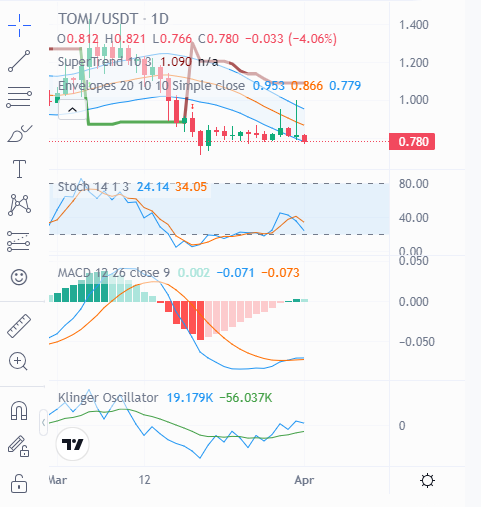Select the Stoch 14 1 3 indicator legend
Viewport: 481px width, 507px height.
[93, 187]
